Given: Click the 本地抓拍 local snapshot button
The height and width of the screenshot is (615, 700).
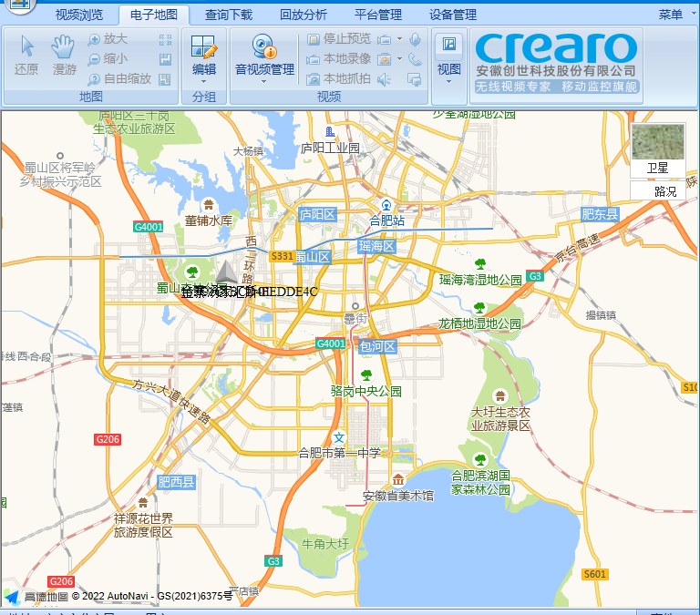Looking at the screenshot, I should (x=339, y=78).
